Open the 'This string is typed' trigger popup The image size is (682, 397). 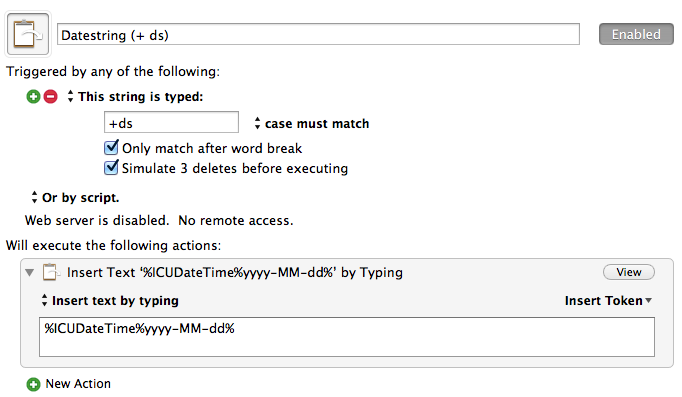pos(136,97)
